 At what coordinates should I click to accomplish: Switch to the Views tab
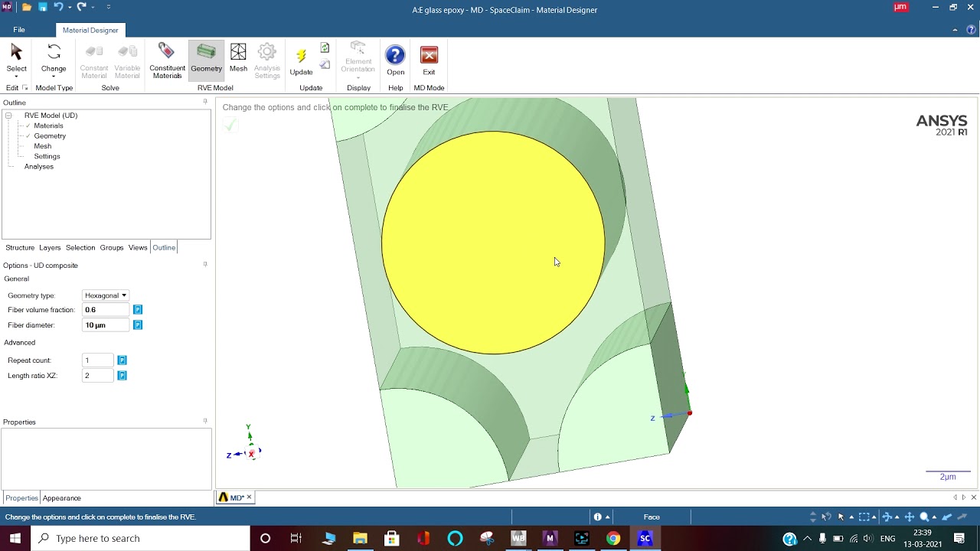point(138,248)
